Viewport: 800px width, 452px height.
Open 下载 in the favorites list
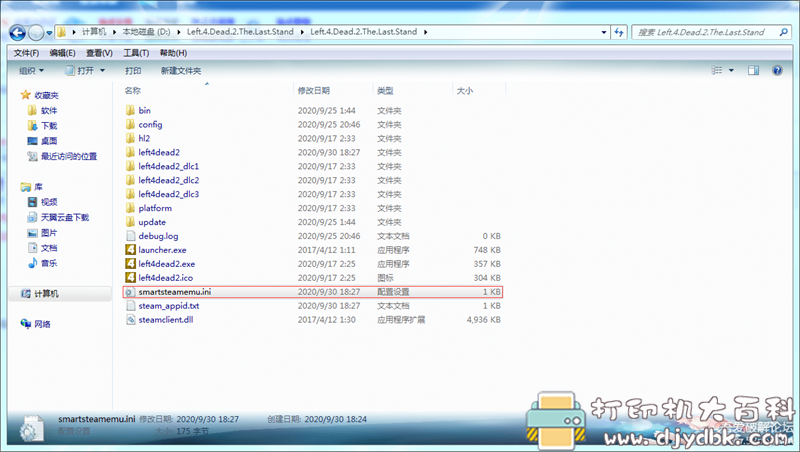point(49,125)
